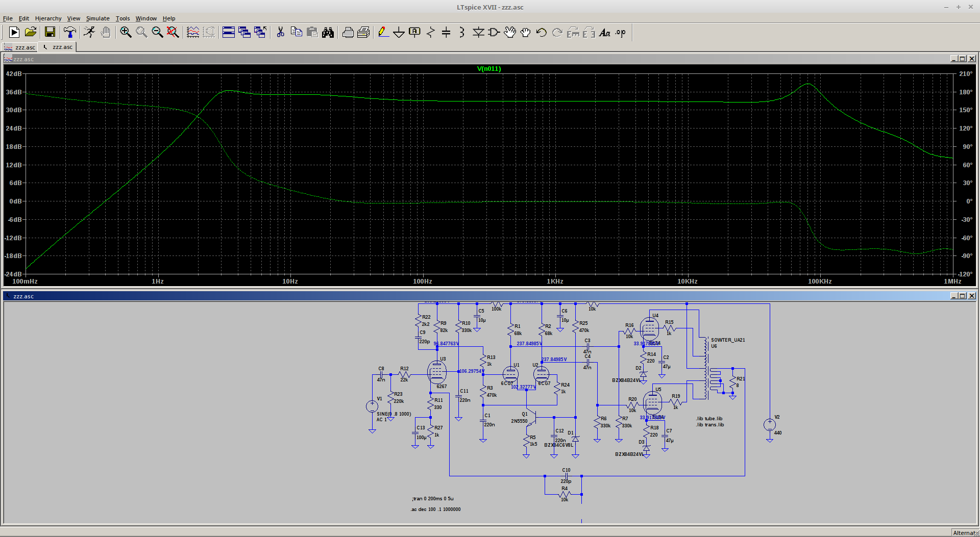Select the mirror tool icon
The height and width of the screenshot is (537, 980).
589,32
